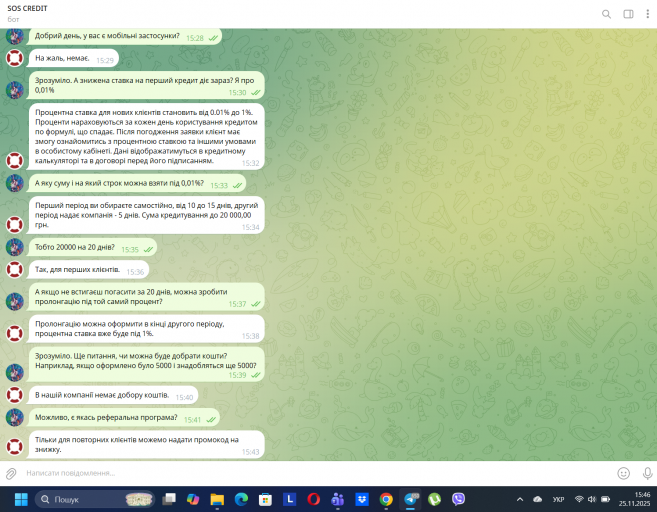Click message 'А яку суму і на який строк'

(137, 184)
